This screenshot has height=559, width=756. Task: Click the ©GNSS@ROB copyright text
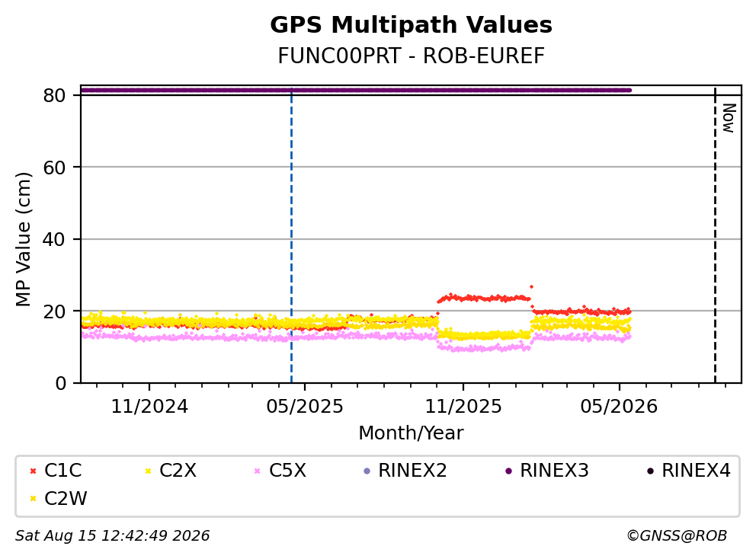pyautogui.click(x=677, y=535)
